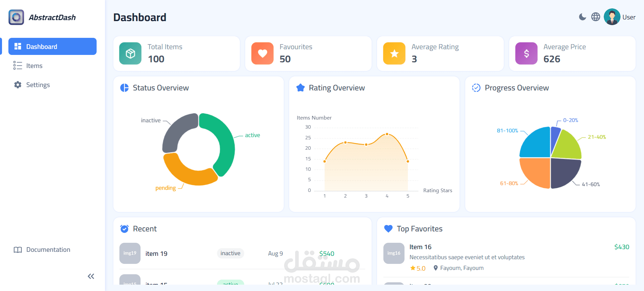Screen dimensions: 644x291
Task: Click the 41-60% dark pie slice
Action: (564, 171)
